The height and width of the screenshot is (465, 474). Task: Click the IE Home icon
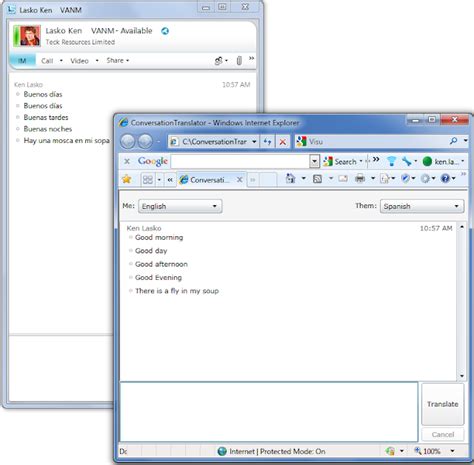click(x=291, y=179)
